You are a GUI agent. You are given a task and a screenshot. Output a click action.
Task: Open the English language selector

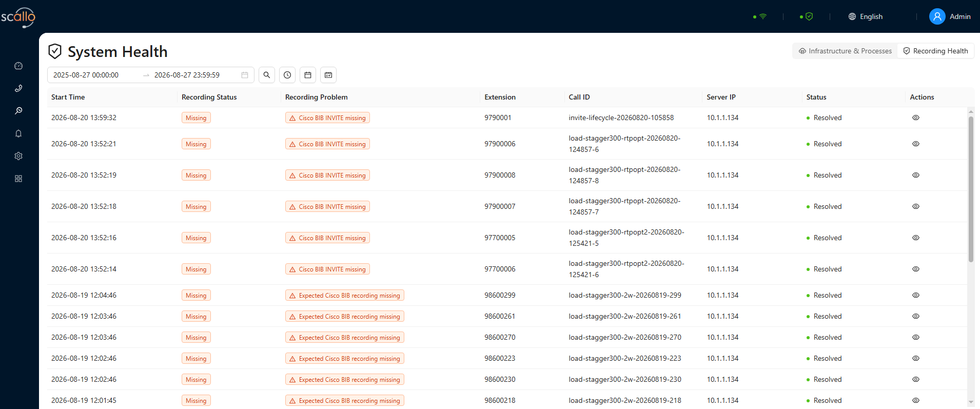pyautogui.click(x=866, y=16)
